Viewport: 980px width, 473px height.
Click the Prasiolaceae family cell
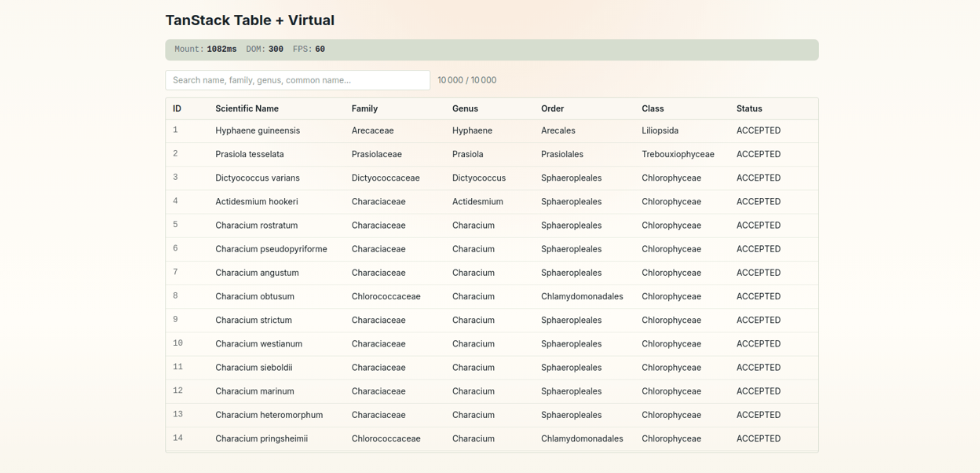tap(377, 154)
